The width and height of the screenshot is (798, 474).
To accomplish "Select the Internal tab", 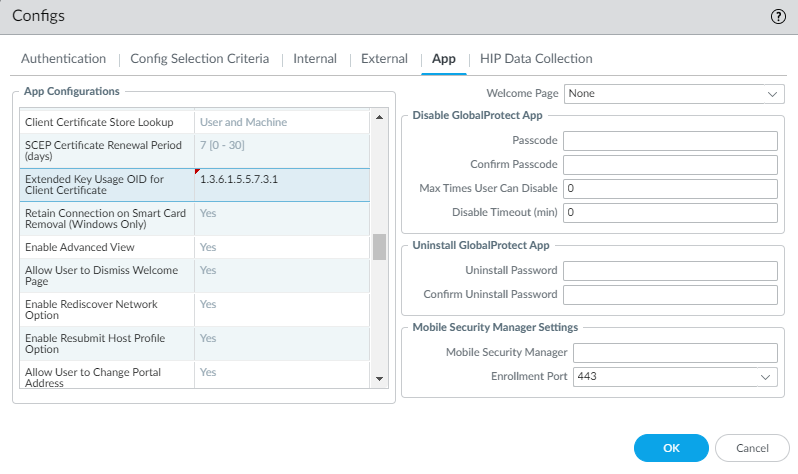I will 314,59.
